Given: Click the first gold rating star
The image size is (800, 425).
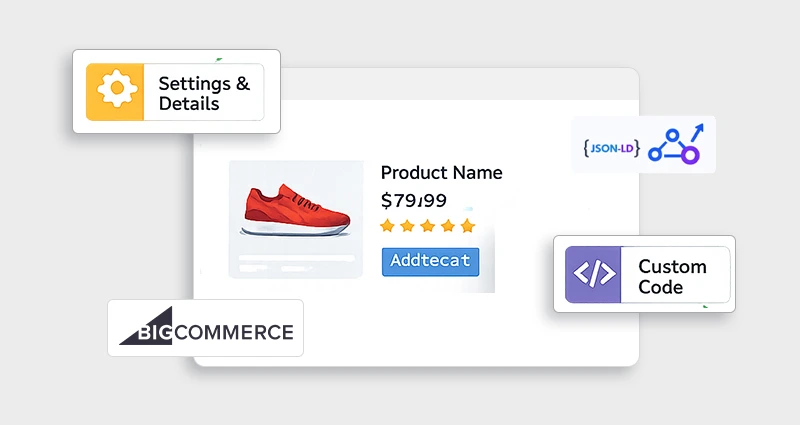Looking at the screenshot, I should pyautogui.click(x=389, y=226).
